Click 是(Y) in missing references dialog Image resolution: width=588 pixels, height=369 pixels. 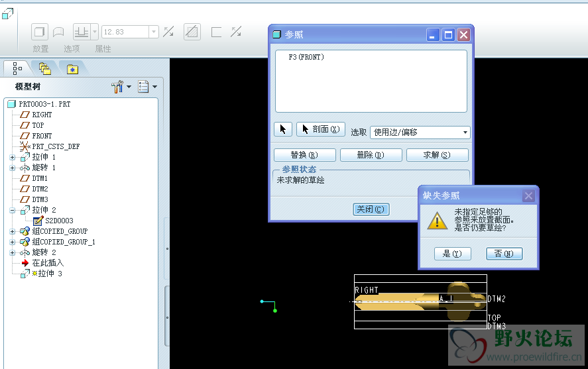point(453,254)
